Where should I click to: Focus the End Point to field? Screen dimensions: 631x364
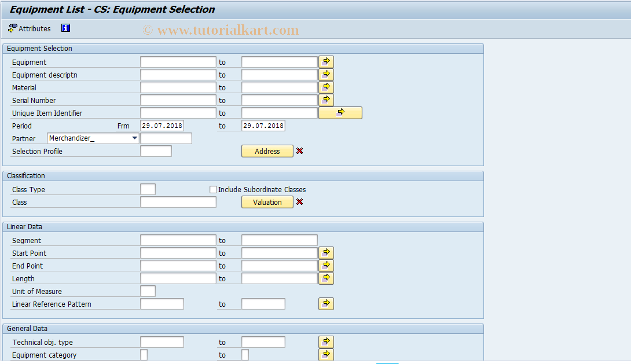tap(280, 266)
